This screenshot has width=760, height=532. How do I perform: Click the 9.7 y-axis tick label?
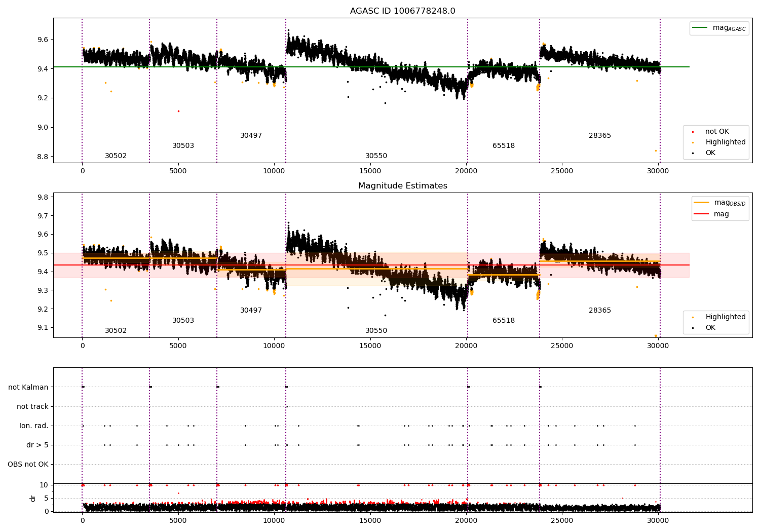coord(43,216)
